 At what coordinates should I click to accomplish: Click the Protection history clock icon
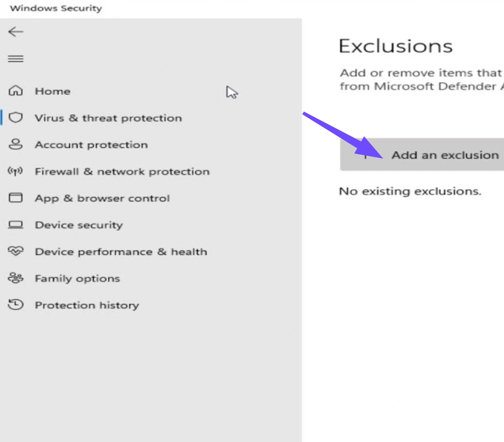(x=16, y=305)
